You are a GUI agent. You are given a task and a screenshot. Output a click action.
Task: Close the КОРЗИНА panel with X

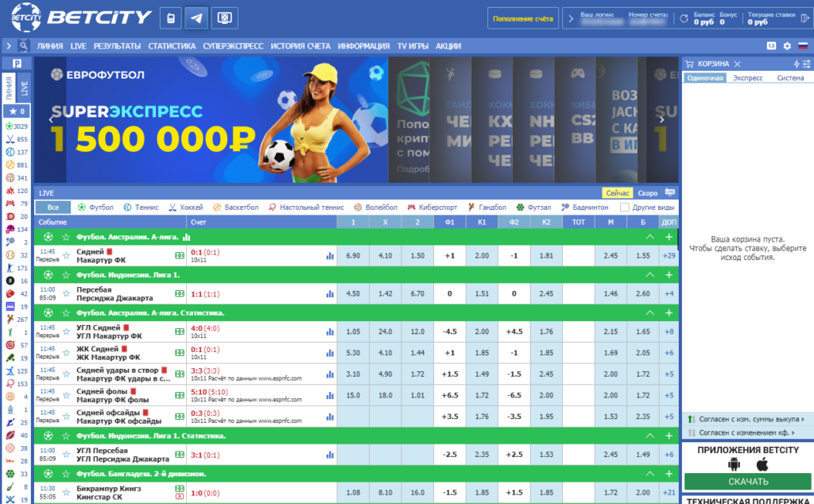pyautogui.click(x=737, y=64)
